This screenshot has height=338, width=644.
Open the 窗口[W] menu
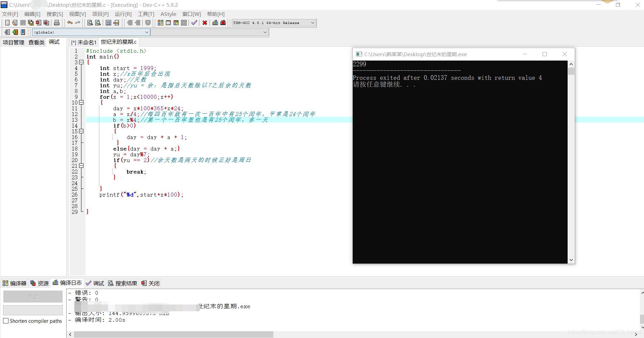192,14
